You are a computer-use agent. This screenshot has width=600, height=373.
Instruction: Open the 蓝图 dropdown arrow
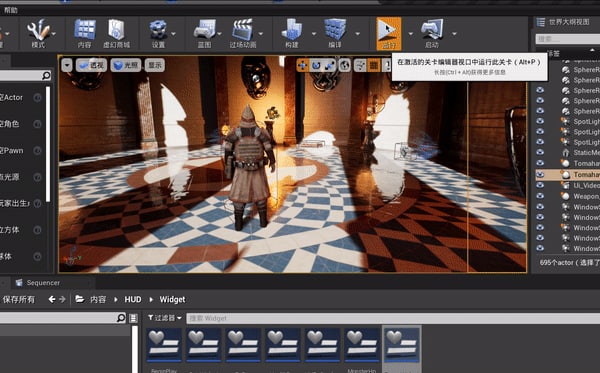pos(220,34)
